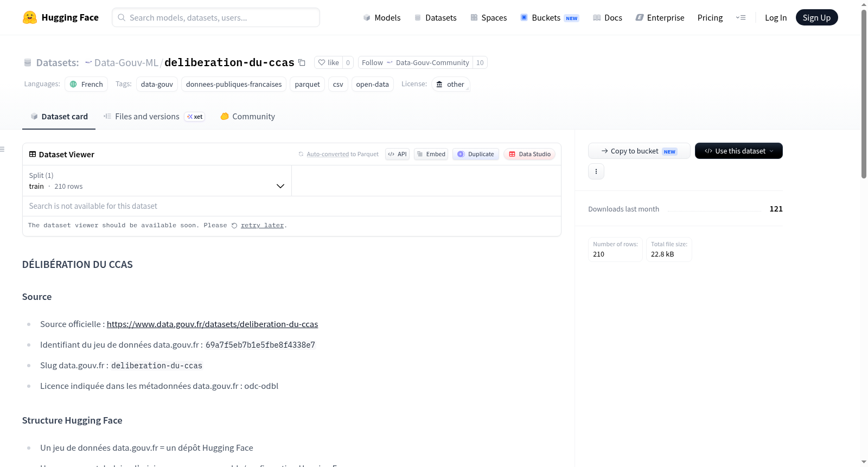
Task: Select the open-data tag
Action: [372, 84]
